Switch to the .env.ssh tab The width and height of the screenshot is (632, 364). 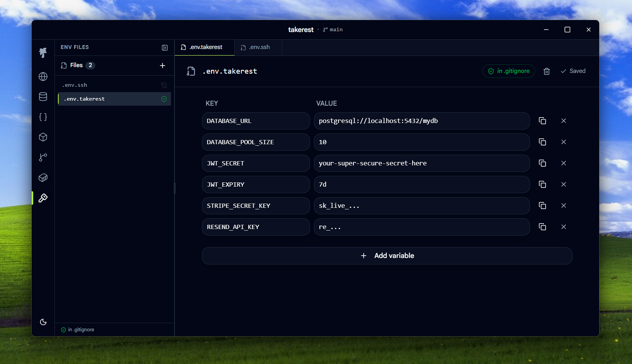pyautogui.click(x=258, y=47)
